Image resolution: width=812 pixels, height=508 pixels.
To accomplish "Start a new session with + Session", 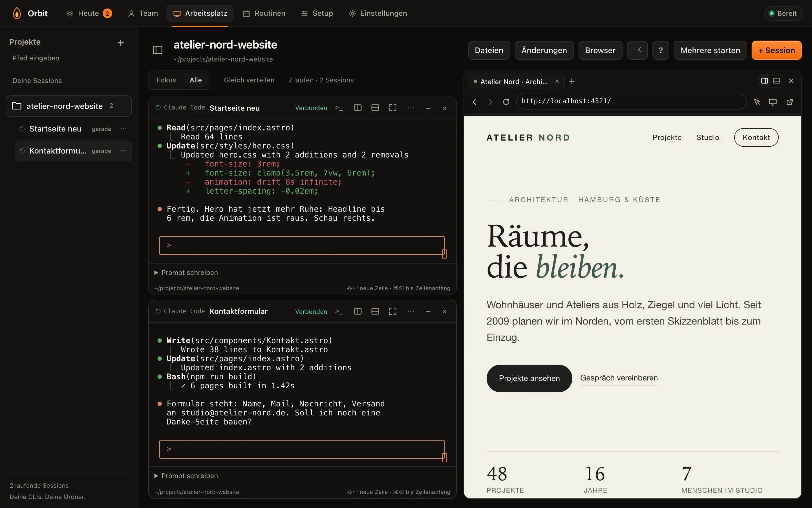I will click(x=776, y=51).
